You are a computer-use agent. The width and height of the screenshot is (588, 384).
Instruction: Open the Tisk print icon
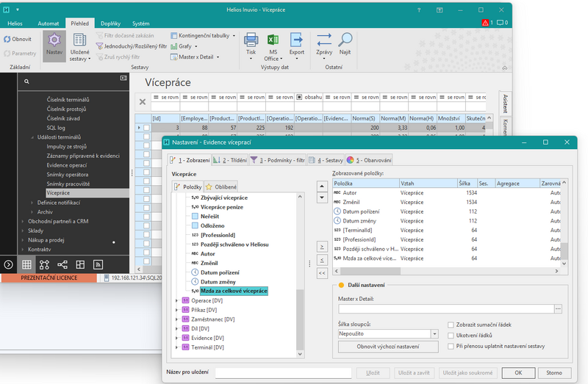tap(251, 40)
